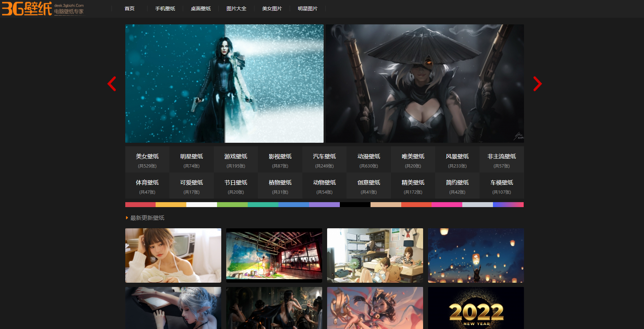View the 节日壁纸 category
This screenshot has width=644, height=329.
(x=236, y=186)
